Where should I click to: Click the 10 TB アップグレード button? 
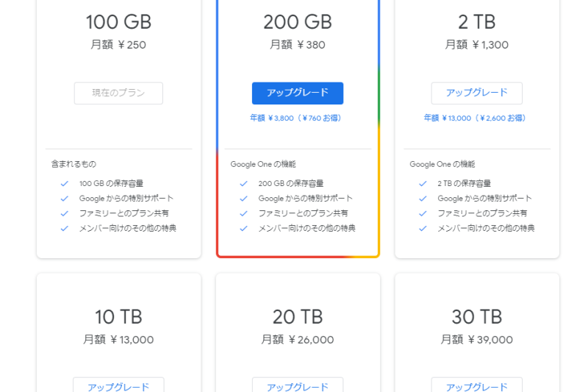pyautogui.click(x=118, y=385)
